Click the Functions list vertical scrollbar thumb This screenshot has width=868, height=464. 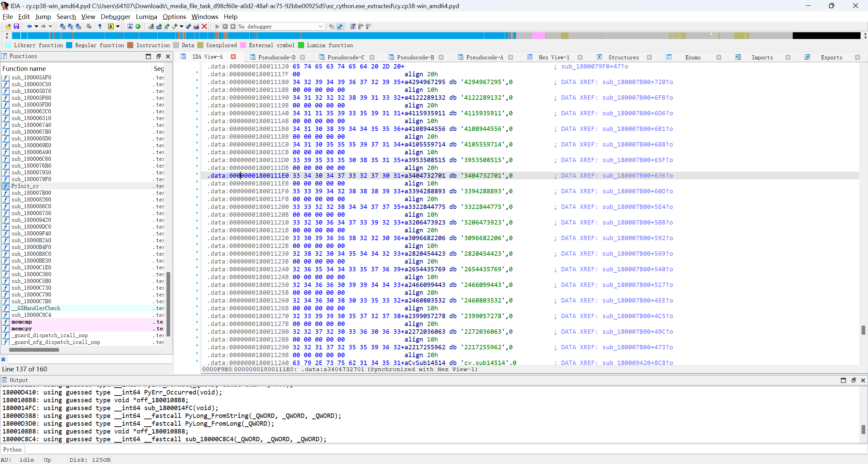169,304
